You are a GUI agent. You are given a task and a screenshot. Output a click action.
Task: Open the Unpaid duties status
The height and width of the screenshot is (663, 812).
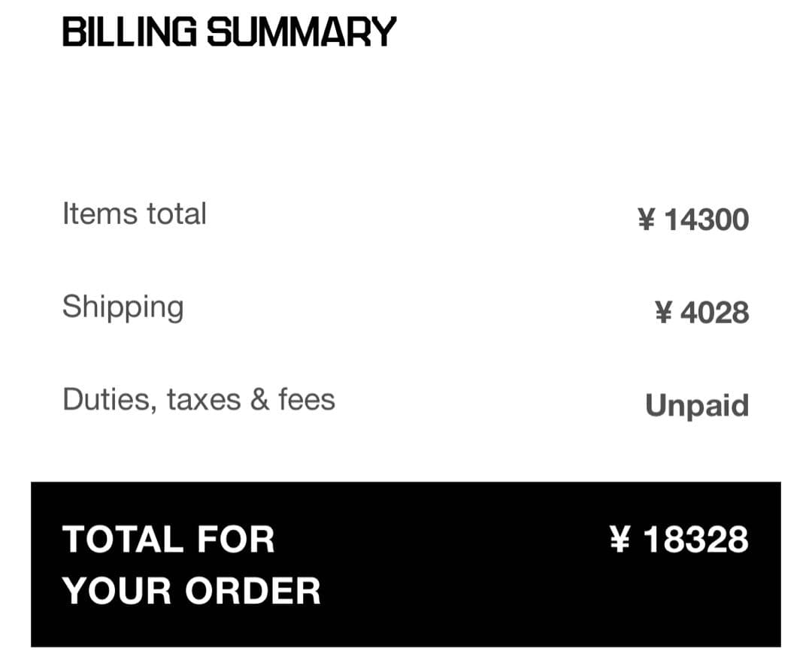point(697,406)
